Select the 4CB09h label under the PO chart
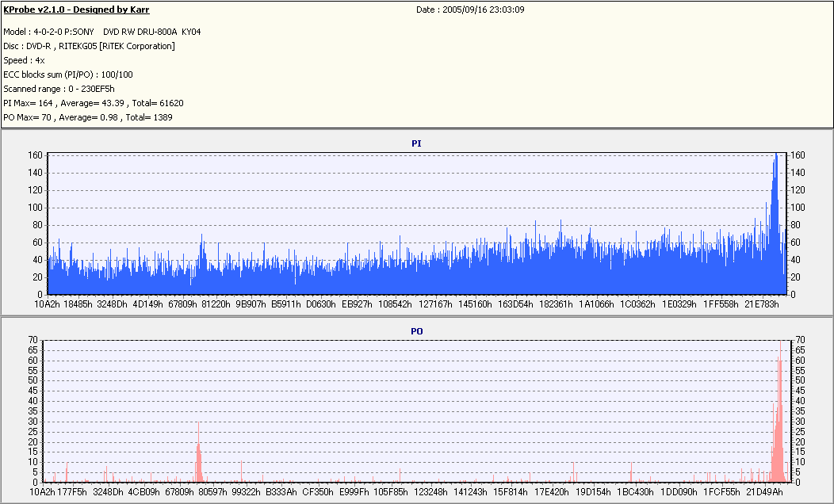Image resolution: width=834 pixels, height=504 pixels. [144, 492]
